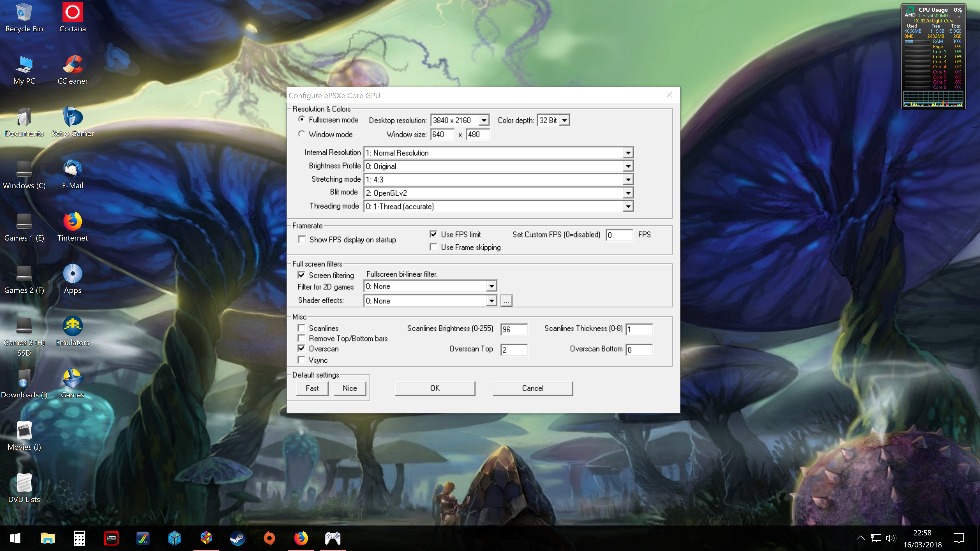Click the Cancel button
Image resolution: width=980 pixels, height=551 pixels.
(533, 388)
